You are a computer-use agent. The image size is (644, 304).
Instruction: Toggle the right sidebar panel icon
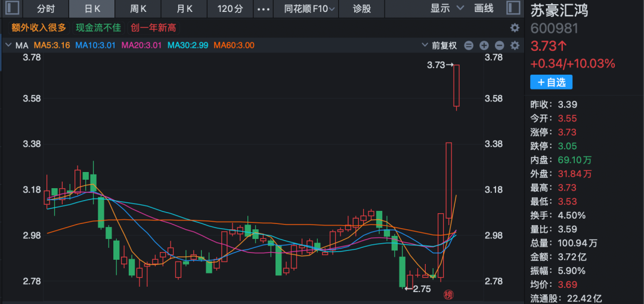pos(513,8)
